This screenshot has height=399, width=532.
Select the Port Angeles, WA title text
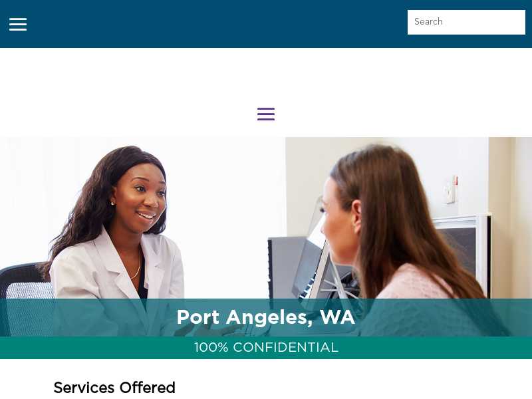tap(265, 317)
